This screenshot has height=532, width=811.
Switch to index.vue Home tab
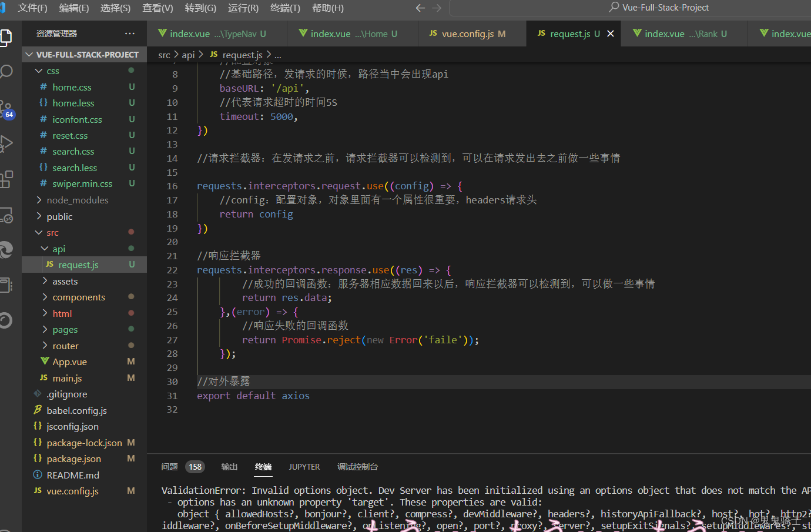(x=353, y=34)
